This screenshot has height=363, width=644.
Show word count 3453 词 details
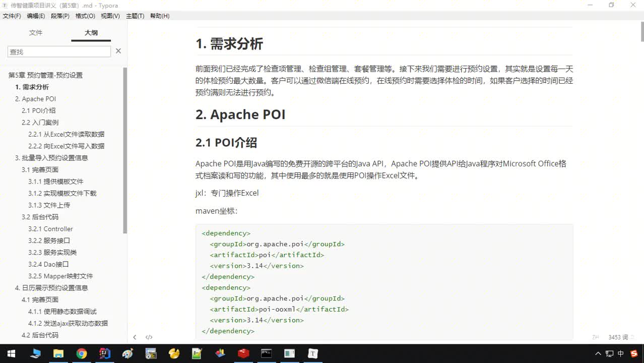point(618,337)
